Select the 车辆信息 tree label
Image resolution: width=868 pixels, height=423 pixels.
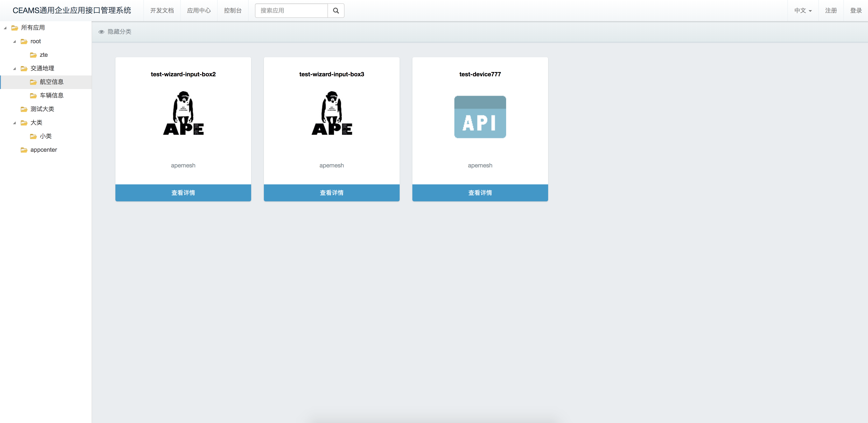click(x=52, y=96)
